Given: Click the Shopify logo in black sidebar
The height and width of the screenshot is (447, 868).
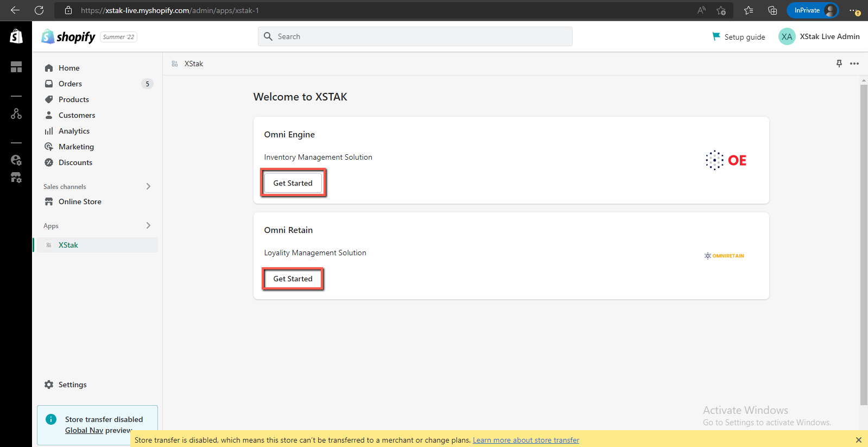Looking at the screenshot, I should 16,36.
